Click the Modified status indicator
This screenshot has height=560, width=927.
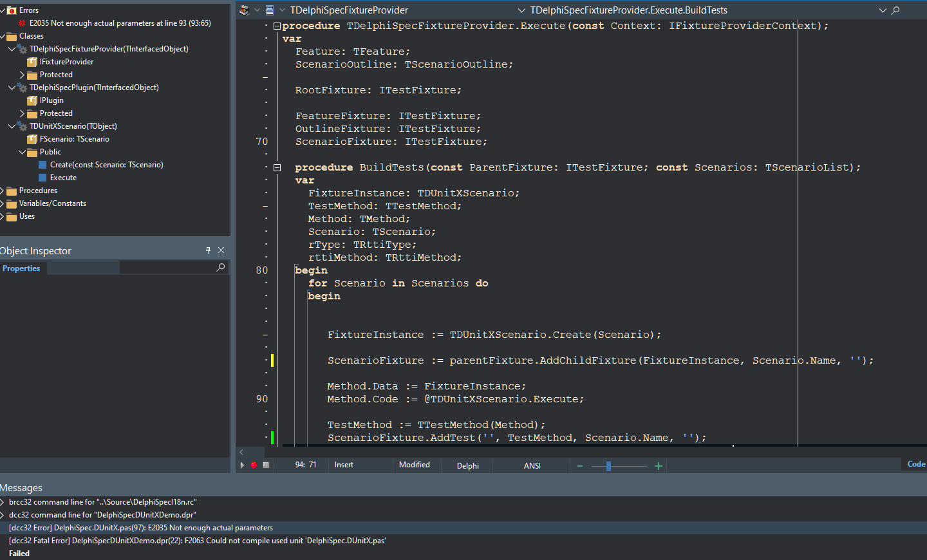pyautogui.click(x=415, y=465)
